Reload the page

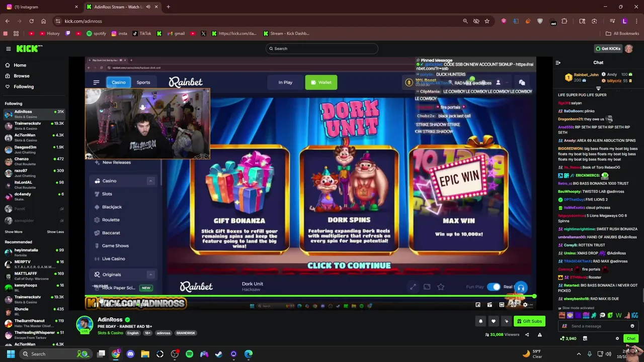31,21
